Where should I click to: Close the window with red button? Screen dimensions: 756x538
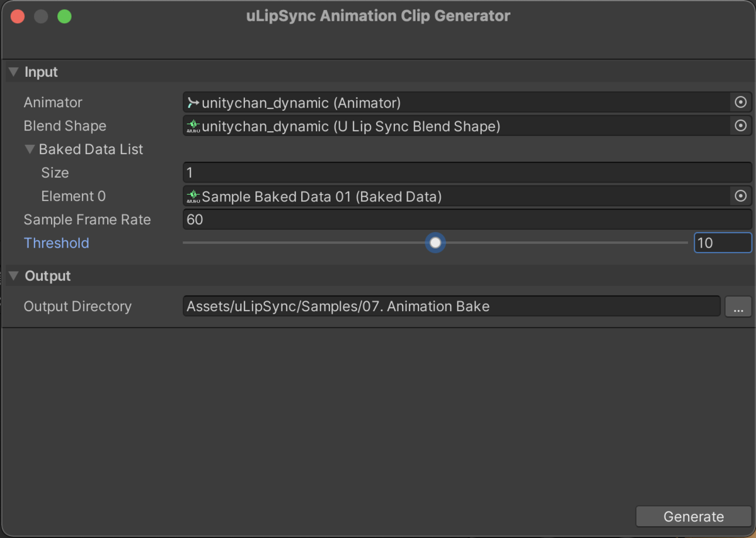click(x=18, y=16)
